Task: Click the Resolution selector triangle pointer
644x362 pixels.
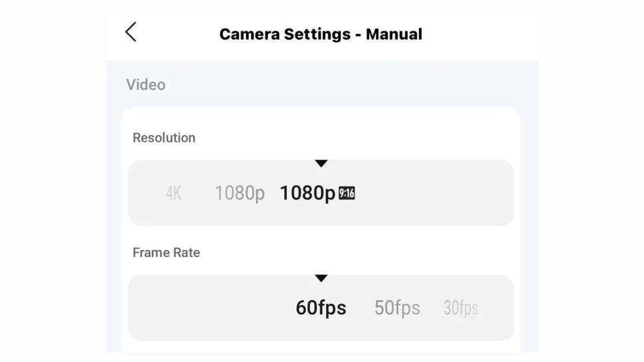Action: click(x=321, y=164)
